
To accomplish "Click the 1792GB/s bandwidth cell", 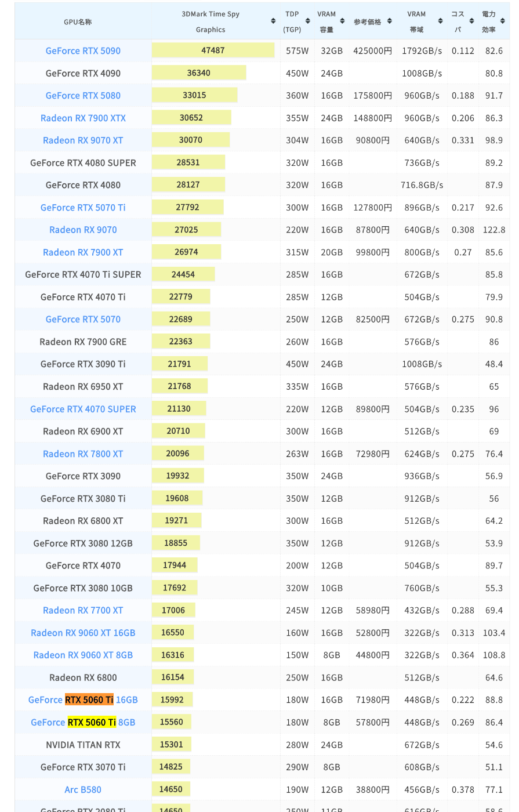I will [x=422, y=50].
